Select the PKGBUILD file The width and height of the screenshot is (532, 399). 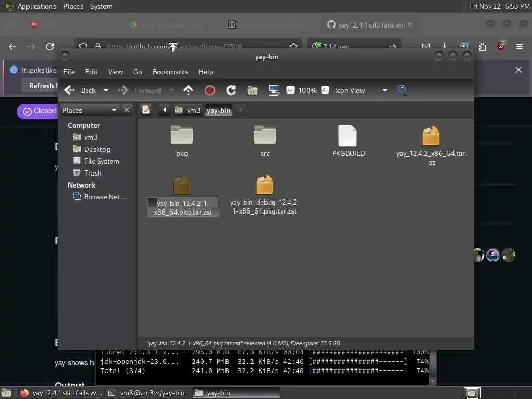[348, 141]
